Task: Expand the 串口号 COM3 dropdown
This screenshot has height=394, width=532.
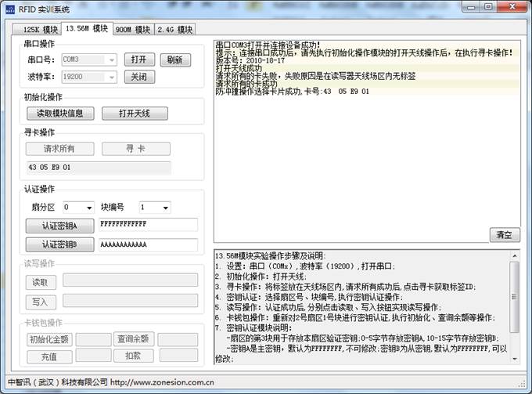Action: (x=111, y=60)
